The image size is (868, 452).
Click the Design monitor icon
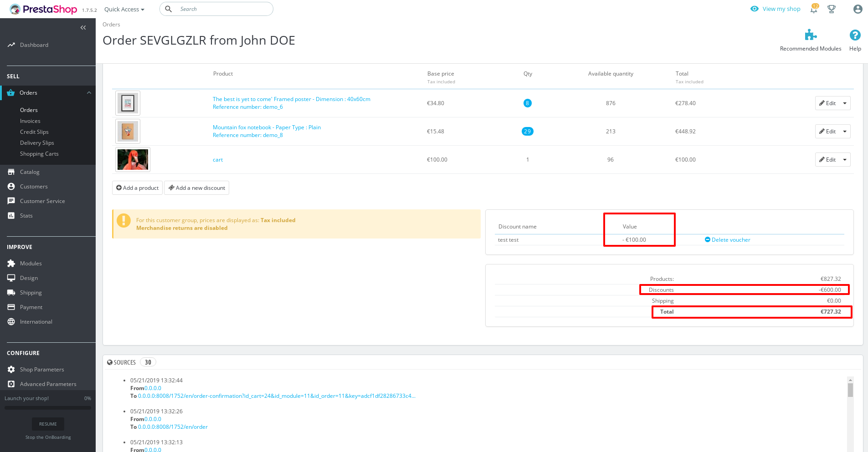coord(11,278)
